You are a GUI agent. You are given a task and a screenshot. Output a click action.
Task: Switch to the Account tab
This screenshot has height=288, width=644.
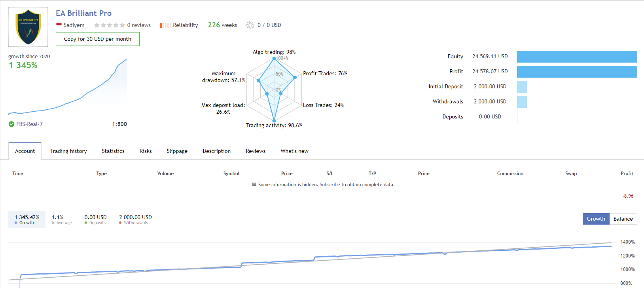(x=25, y=151)
